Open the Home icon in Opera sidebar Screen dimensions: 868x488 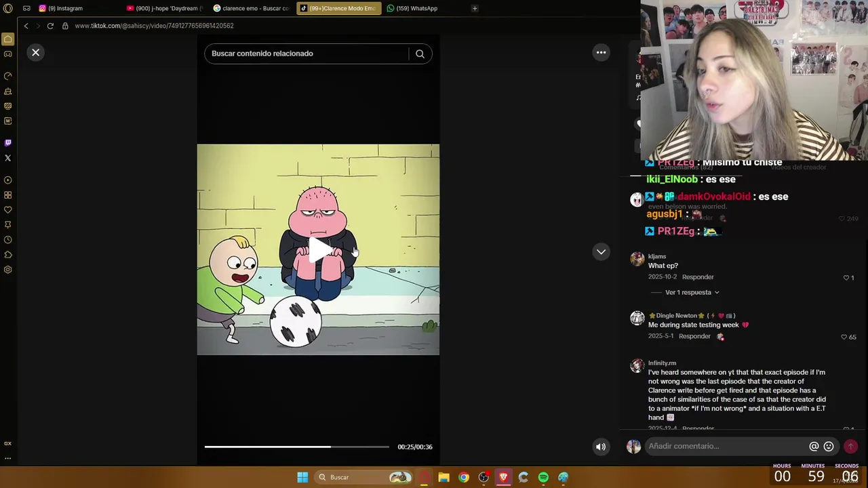pos(7,39)
